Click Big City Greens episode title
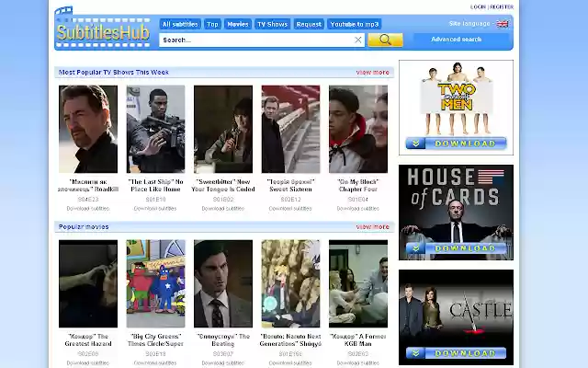588x368 pixels. click(x=155, y=340)
